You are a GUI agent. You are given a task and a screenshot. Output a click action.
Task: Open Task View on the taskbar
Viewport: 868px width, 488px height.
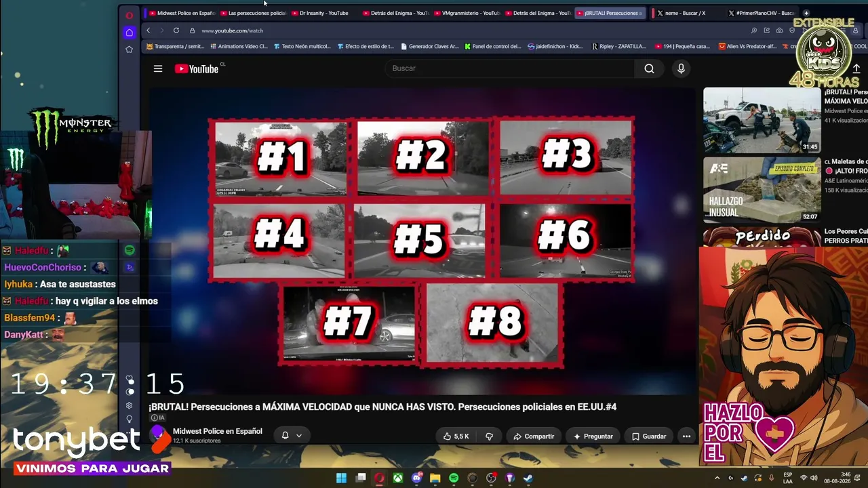(361, 478)
